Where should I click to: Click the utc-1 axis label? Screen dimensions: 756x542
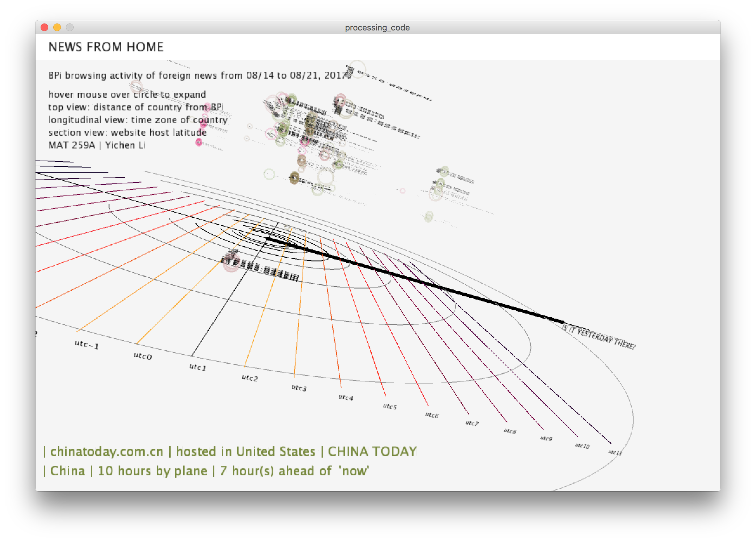click(86, 345)
